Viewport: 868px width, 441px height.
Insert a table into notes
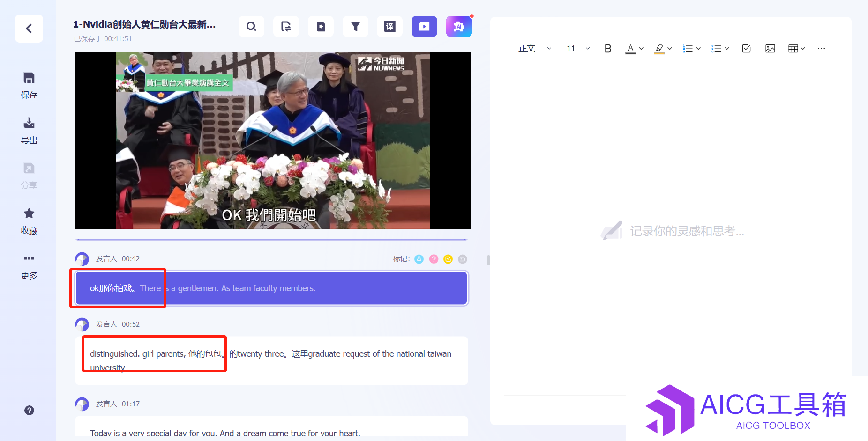coord(793,49)
